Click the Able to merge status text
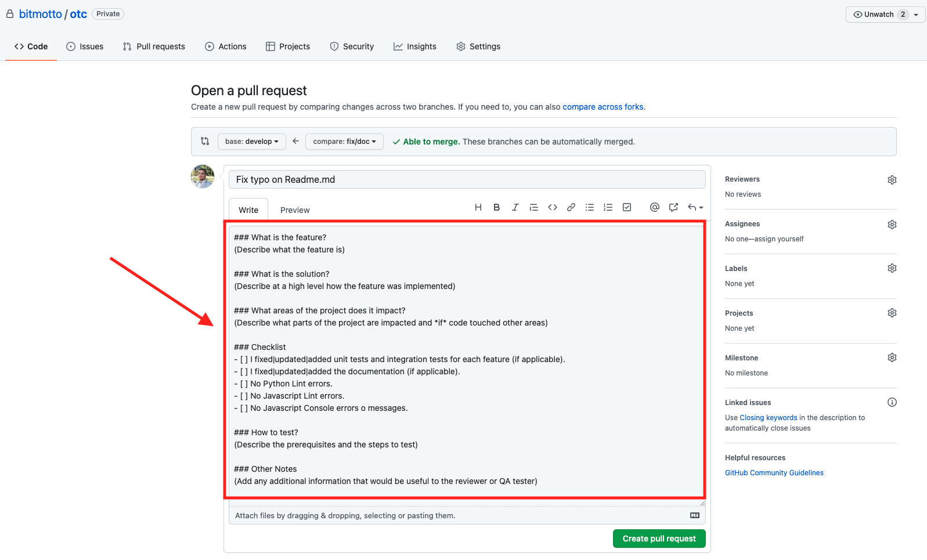Viewport: 927px width, 560px height. 431,142
